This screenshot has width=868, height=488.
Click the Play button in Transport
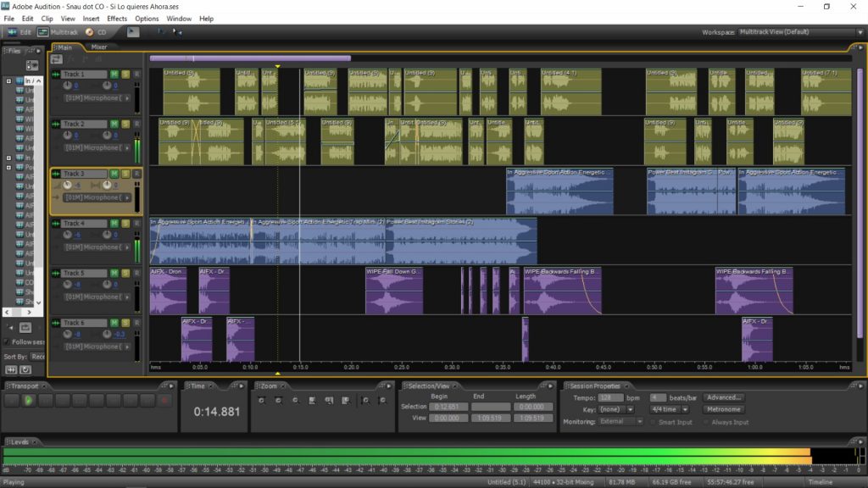tap(28, 400)
